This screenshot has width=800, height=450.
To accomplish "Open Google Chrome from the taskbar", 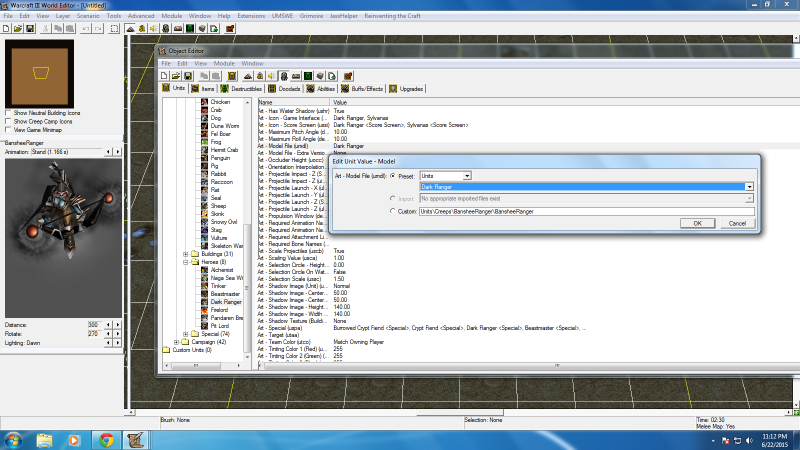I will [106, 440].
